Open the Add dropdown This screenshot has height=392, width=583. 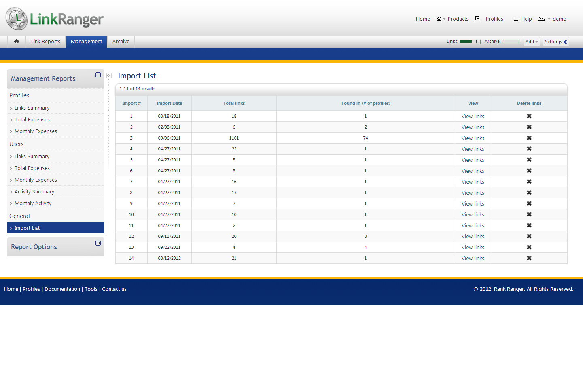[531, 42]
